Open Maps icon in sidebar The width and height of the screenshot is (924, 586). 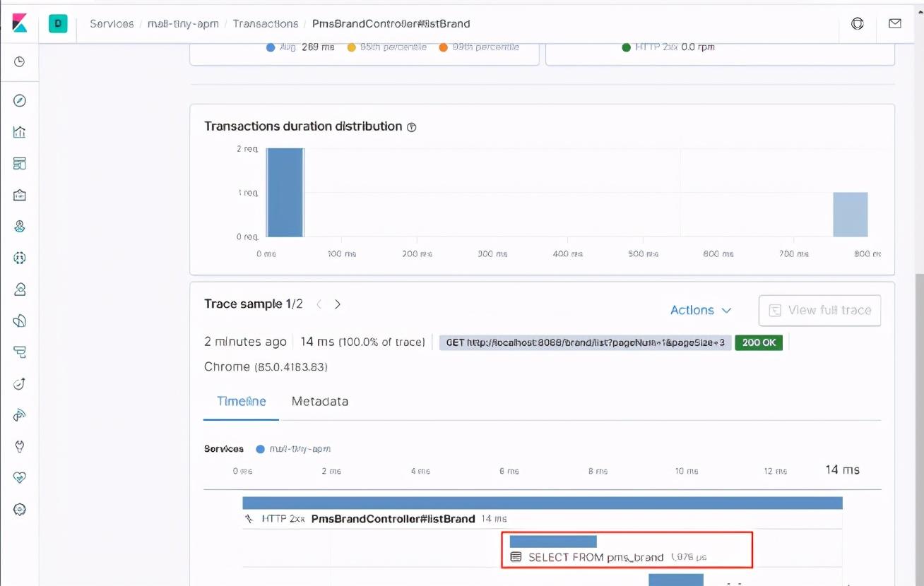20,227
